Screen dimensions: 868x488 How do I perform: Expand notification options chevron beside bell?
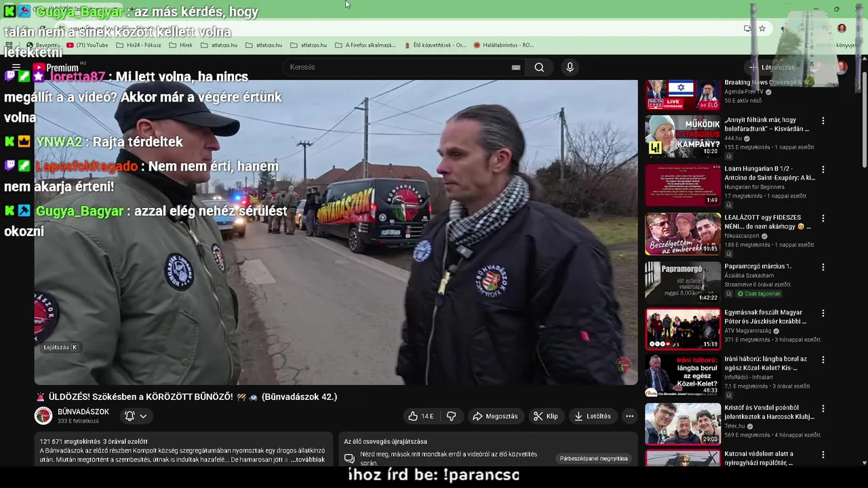(x=143, y=416)
